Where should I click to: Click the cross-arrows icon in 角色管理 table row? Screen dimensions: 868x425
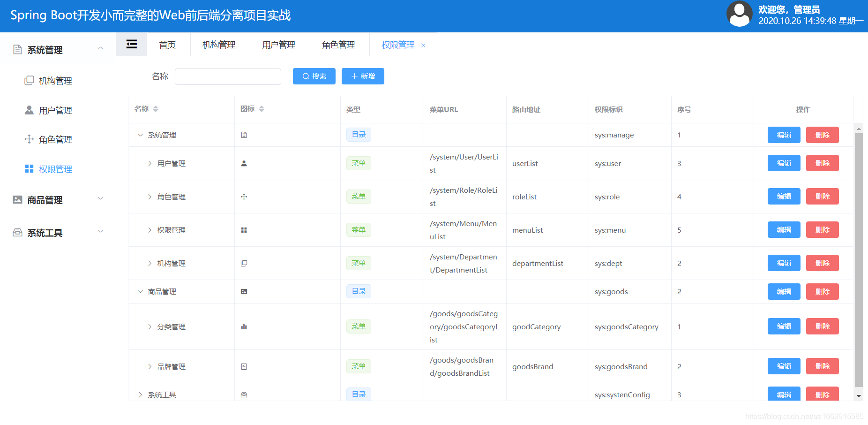point(244,197)
